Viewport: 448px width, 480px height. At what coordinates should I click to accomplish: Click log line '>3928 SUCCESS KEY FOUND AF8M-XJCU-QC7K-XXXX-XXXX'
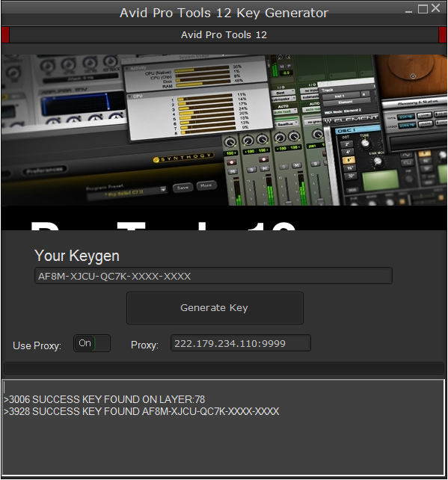(x=141, y=411)
